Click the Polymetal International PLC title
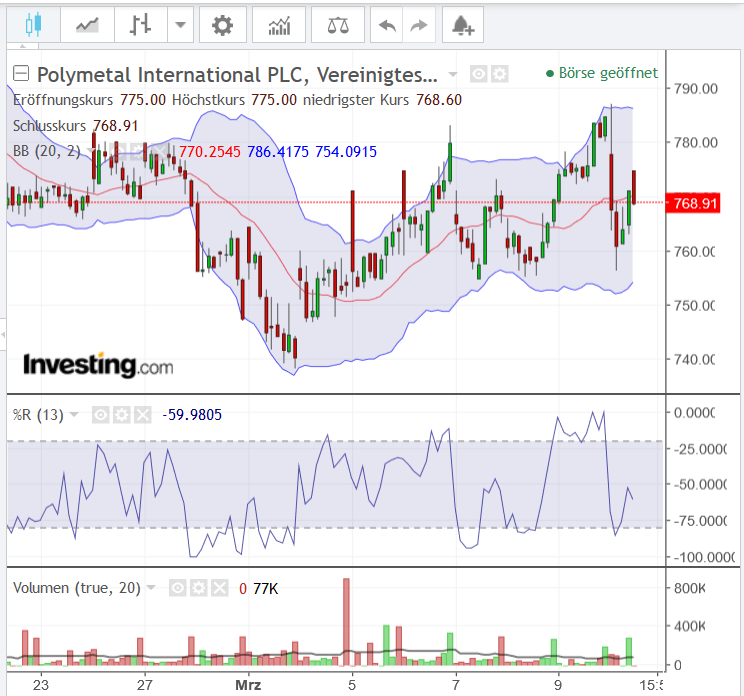 237,75
